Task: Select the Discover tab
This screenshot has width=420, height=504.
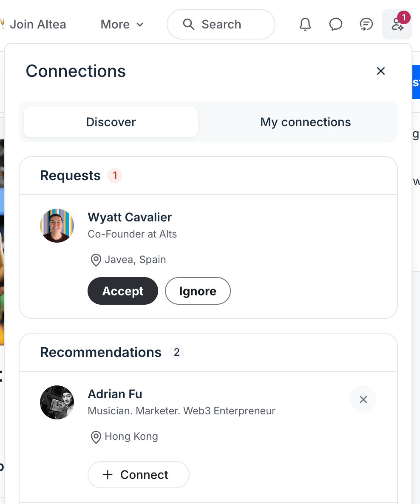Action: pyautogui.click(x=111, y=122)
